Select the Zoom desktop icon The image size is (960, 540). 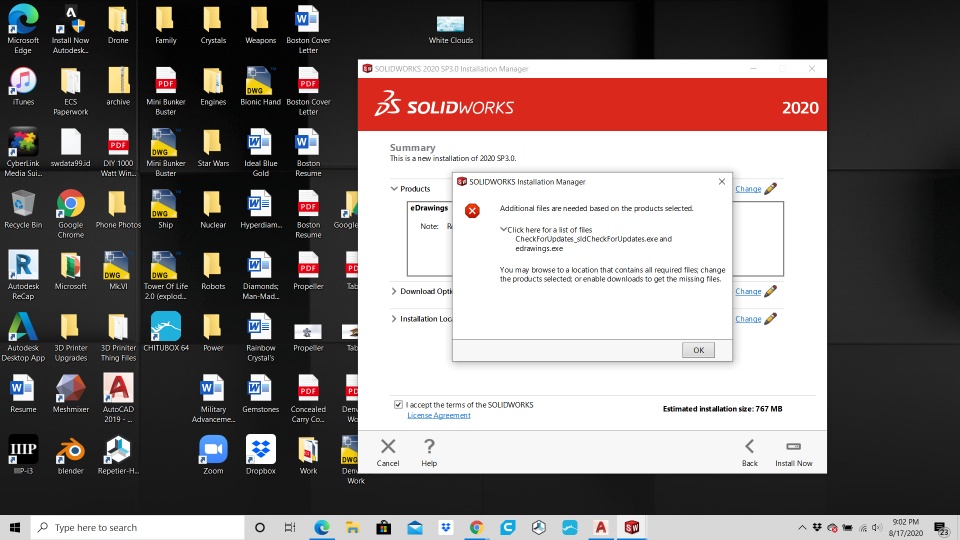pos(213,455)
